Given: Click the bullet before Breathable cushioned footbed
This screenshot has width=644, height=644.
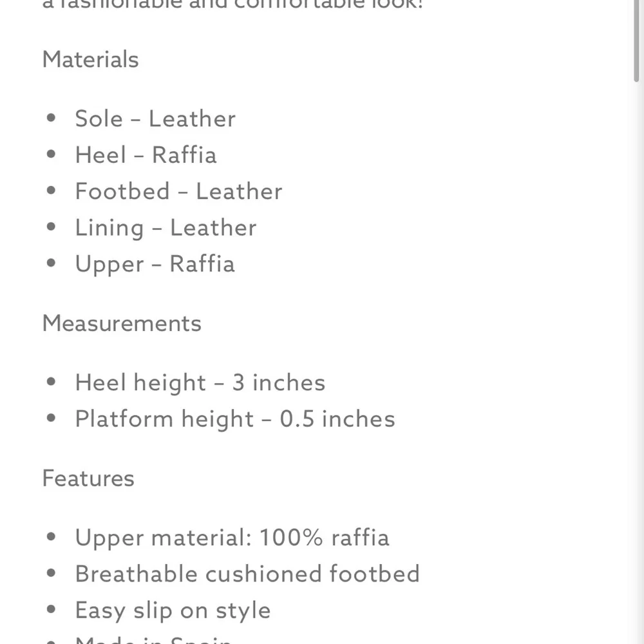Looking at the screenshot, I should pos(52,574).
